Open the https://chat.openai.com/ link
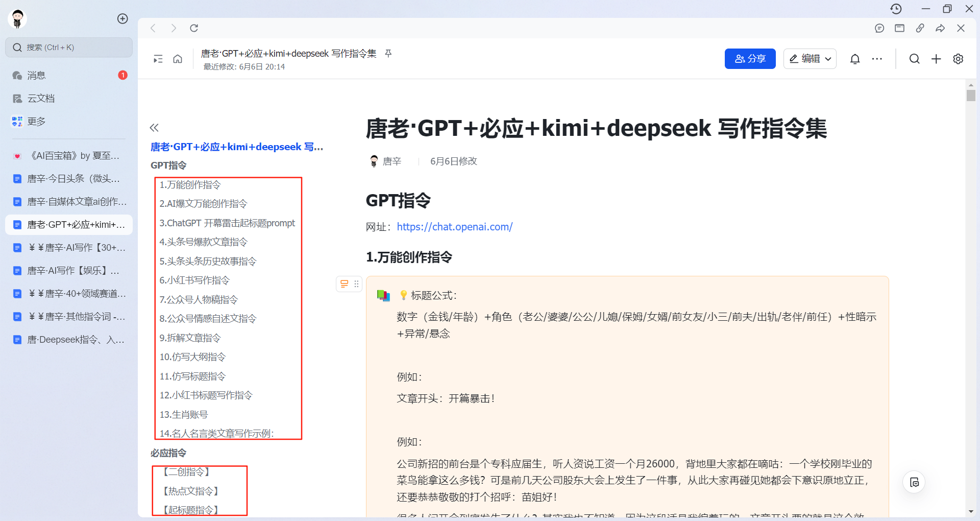 [455, 227]
